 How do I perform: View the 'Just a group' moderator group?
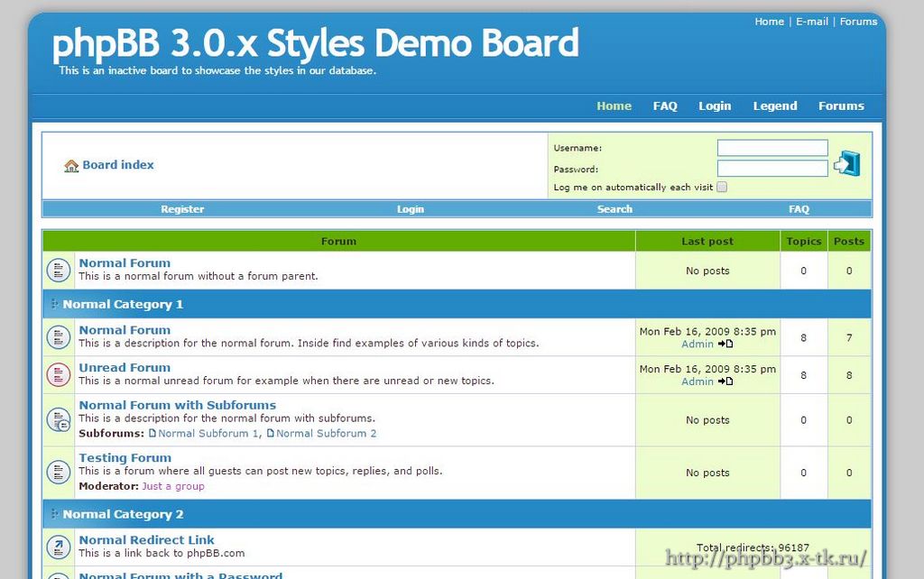tap(173, 486)
